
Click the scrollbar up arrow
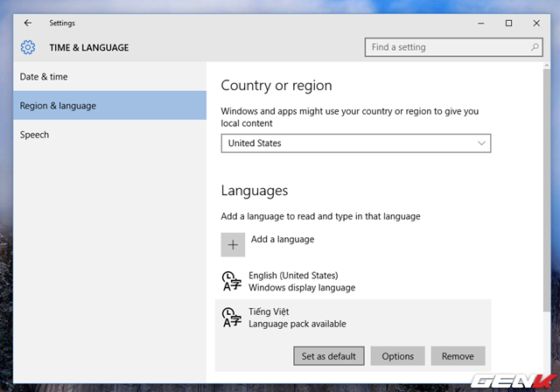point(546,66)
